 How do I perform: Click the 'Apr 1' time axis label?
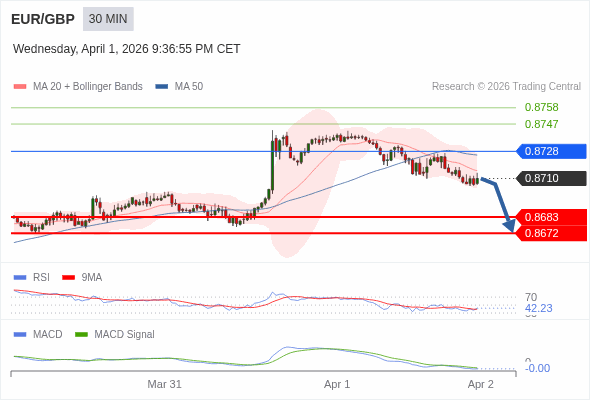point(337,384)
